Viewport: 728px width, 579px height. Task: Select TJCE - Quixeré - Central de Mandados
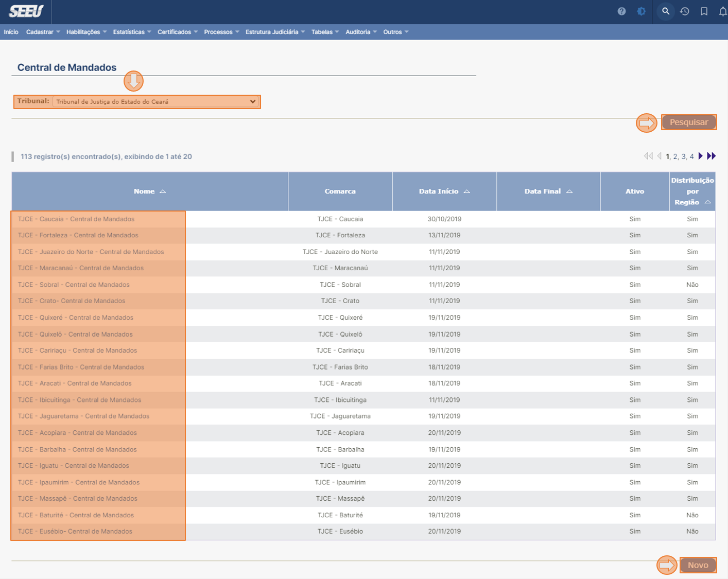pos(76,318)
